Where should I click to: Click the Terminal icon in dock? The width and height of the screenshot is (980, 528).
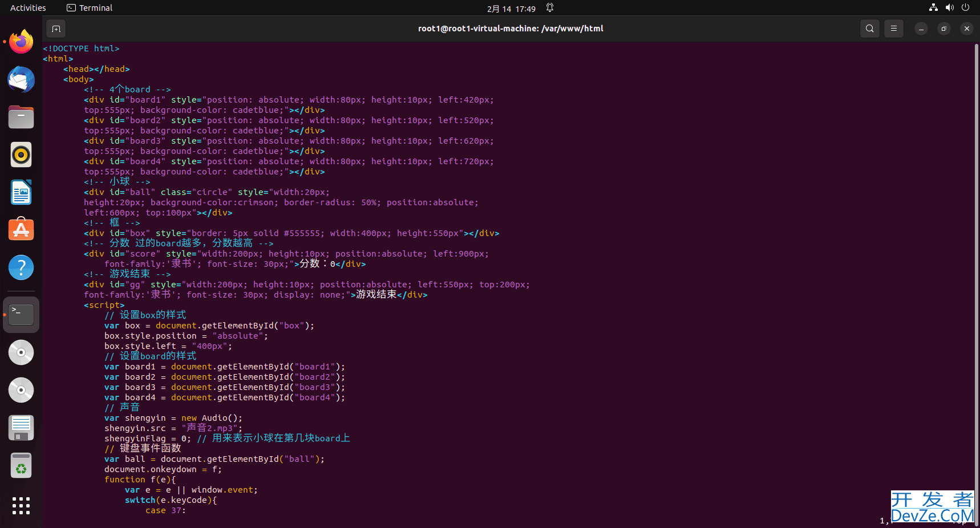pyautogui.click(x=21, y=314)
